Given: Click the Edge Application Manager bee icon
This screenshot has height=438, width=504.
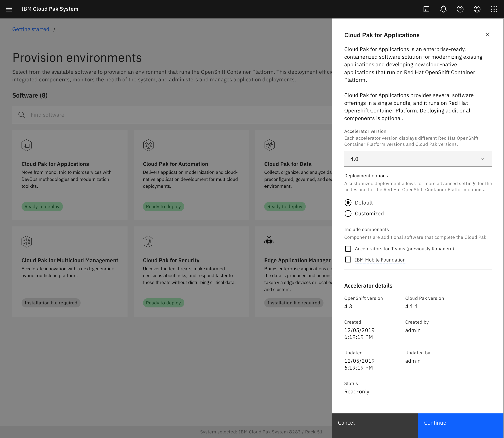Looking at the screenshot, I should (269, 241).
